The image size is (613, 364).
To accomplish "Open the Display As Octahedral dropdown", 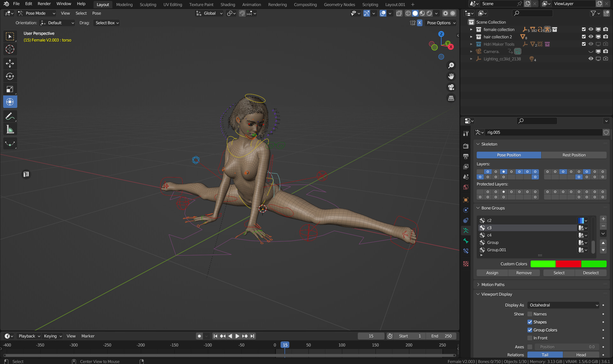I will pyautogui.click(x=564, y=305).
